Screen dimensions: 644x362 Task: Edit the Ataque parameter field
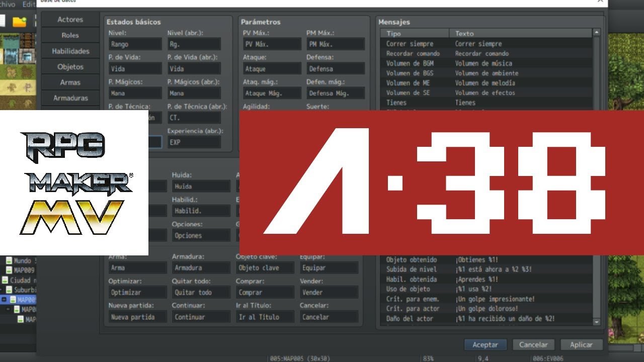(272, 68)
